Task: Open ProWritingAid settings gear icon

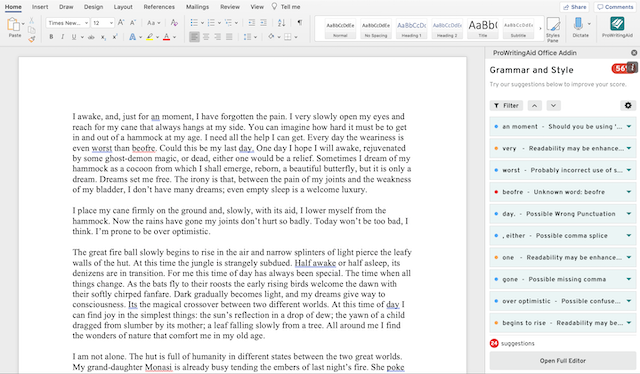Action: point(628,106)
